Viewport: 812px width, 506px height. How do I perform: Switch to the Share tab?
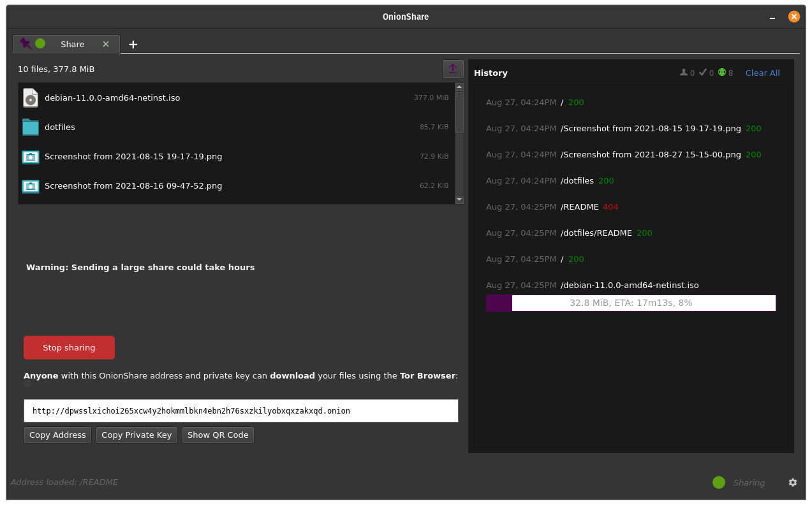tap(66, 44)
